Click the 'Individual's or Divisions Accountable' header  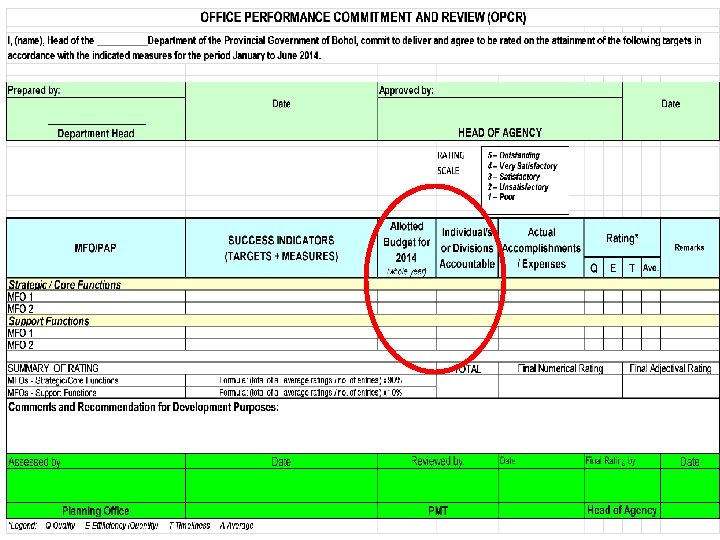[x=467, y=248]
